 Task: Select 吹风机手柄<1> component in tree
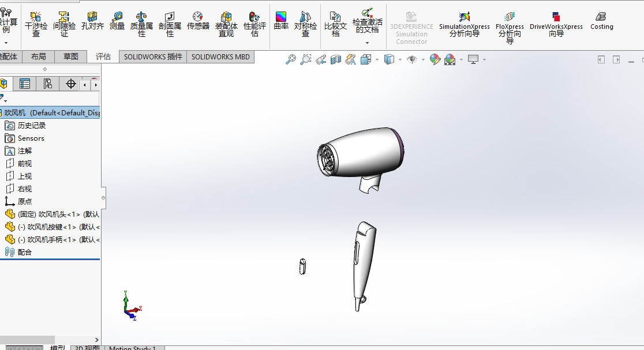point(52,240)
